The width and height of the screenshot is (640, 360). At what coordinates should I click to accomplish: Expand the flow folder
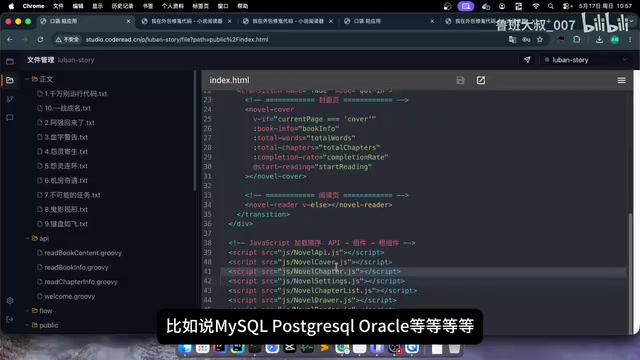point(39,311)
